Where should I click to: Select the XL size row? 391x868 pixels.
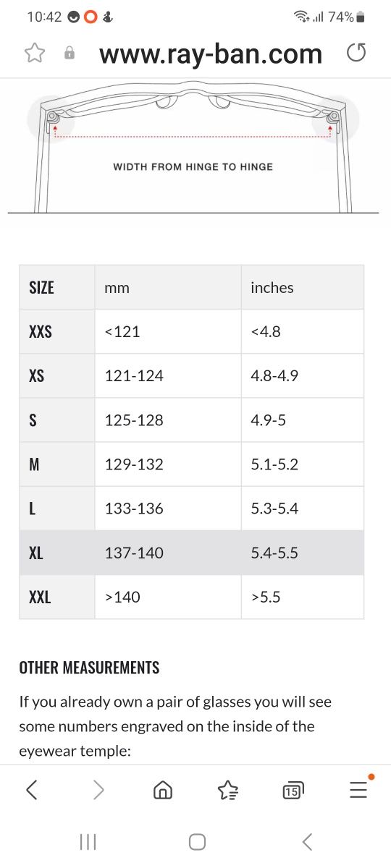coord(191,553)
